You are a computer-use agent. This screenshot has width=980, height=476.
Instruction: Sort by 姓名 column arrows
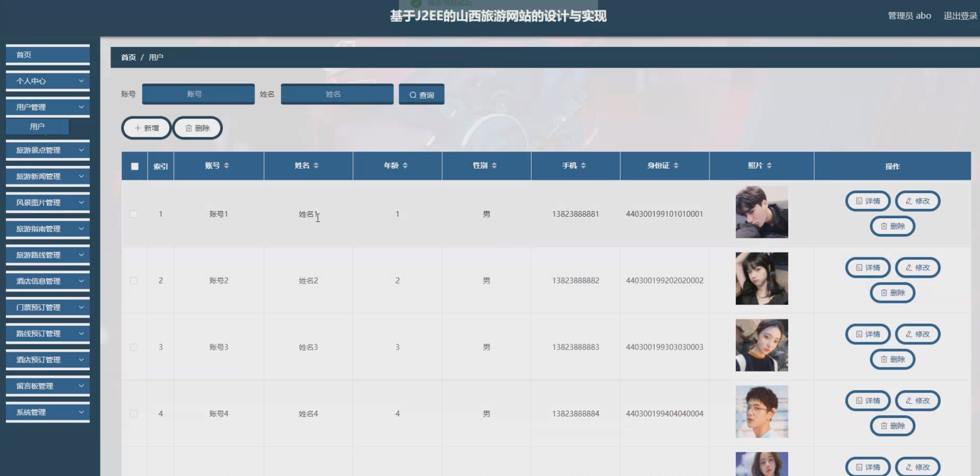coord(316,166)
